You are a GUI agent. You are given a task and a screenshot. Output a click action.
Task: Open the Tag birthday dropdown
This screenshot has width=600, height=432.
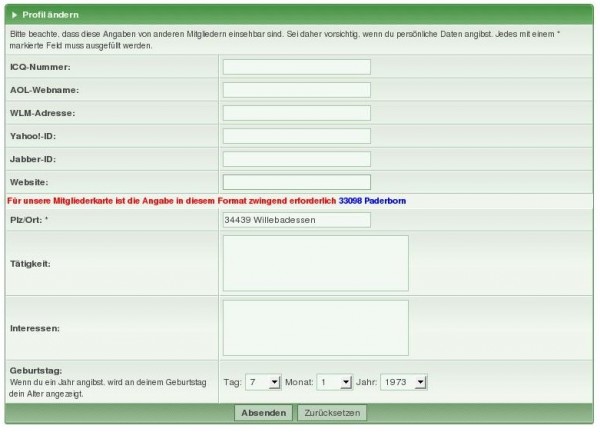point(263,382)
